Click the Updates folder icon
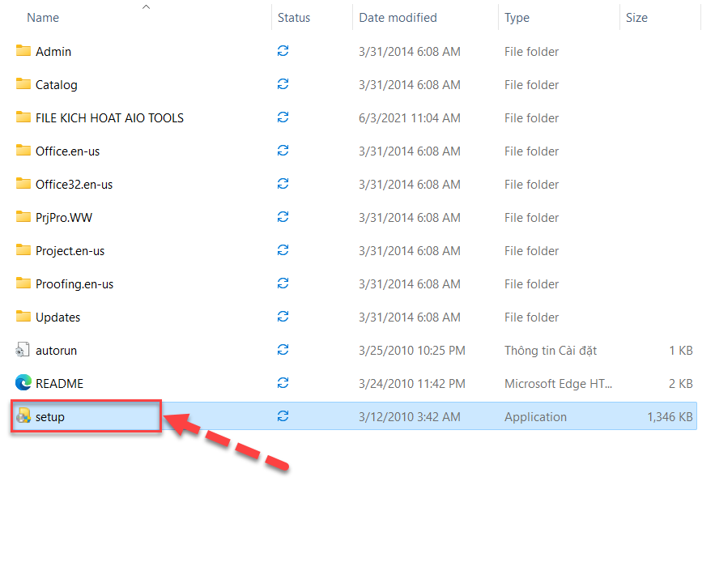 pyautogui.click(x=22, y=317)
